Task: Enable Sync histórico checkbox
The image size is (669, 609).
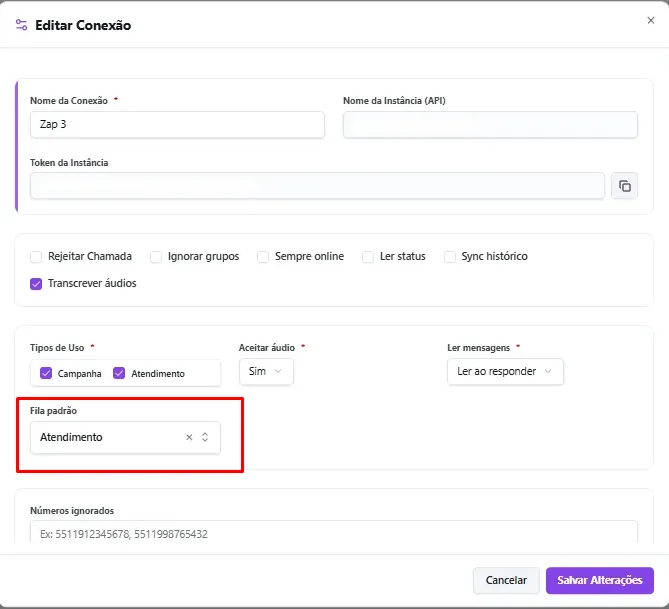Action: coord(450,257)
